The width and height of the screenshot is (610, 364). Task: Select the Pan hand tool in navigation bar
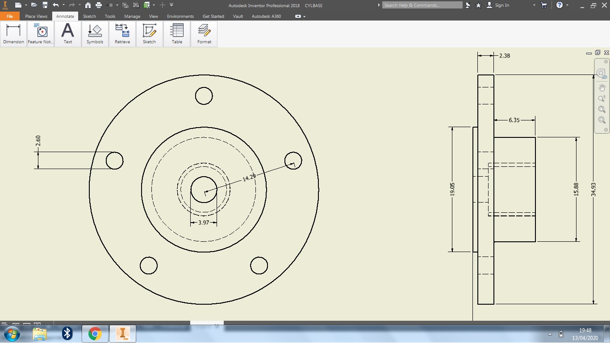[x=602, y=88]
